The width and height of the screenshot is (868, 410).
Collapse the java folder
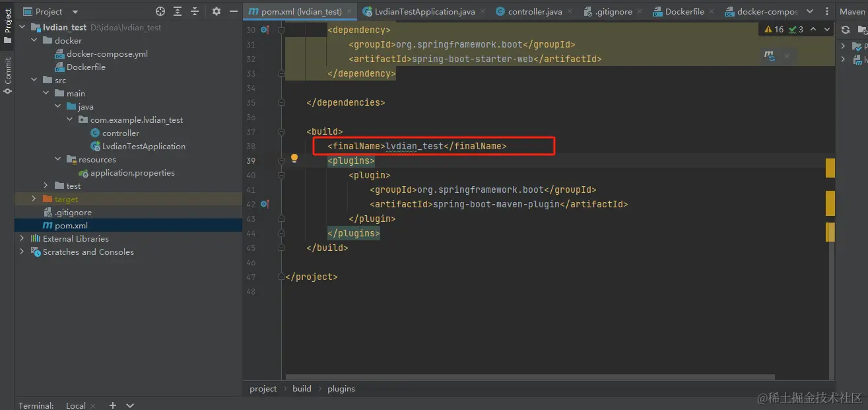tap(58, 106)
